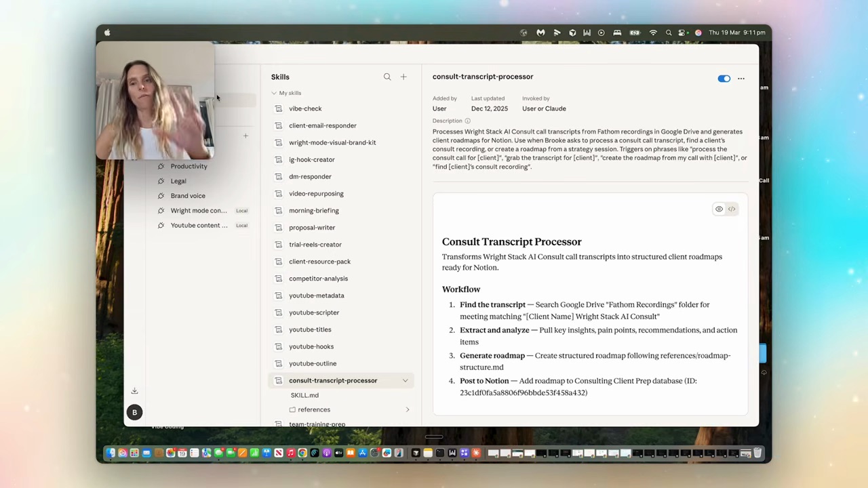Click the Skills panel heading
This screenshot has width=868, height=488.
(x=280, y=77)
